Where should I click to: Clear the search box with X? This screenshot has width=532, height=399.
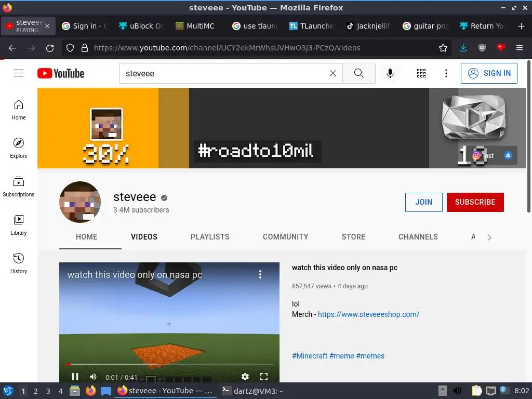click(333, 73)
